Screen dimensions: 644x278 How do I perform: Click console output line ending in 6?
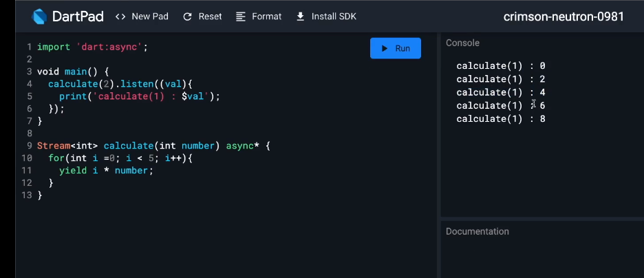point(501,105)
